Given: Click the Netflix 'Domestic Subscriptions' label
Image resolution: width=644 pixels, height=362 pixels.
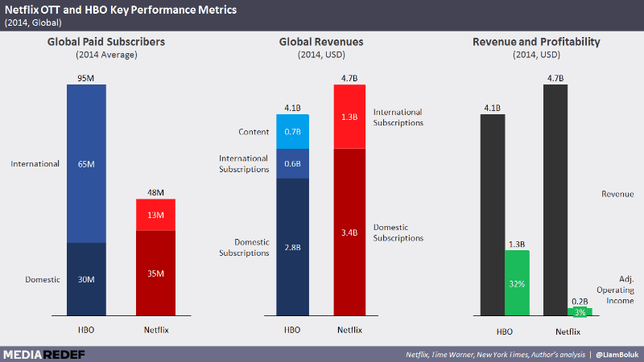Looking at the screenshot, I should tap(398, 232).
